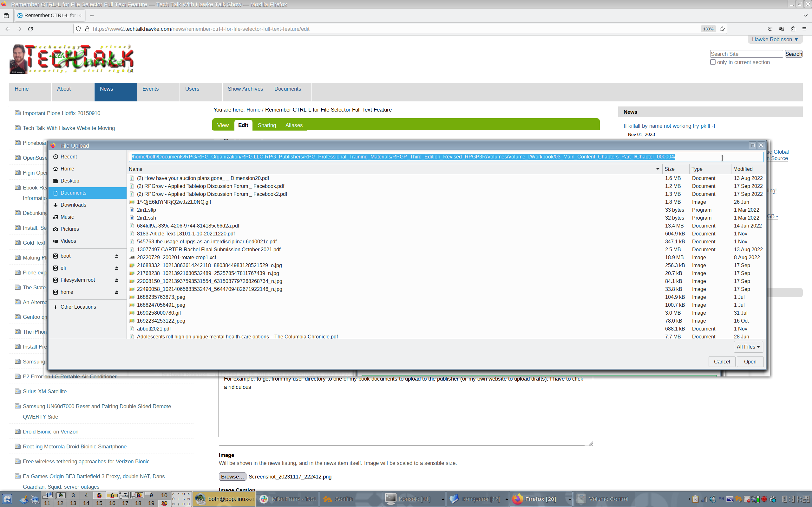Image resolution: width=812 pixels, height=507 pixels.
Task: Switch to the Sharing tab
Action: tap(267, 125)
